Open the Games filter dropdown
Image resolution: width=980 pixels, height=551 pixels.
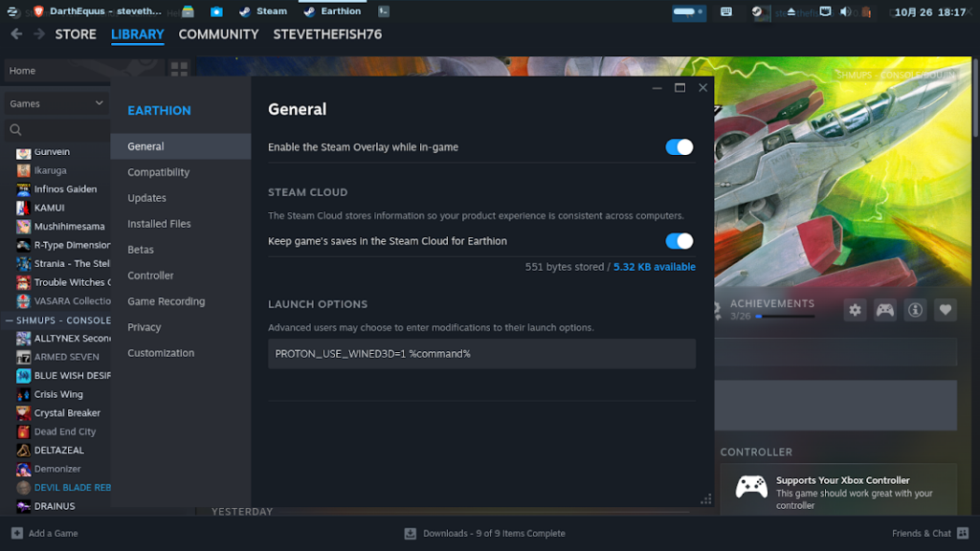tap(56, 103)
